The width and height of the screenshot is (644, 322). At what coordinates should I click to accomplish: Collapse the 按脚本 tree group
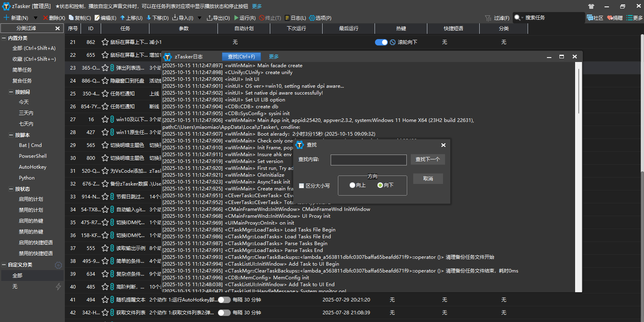coord(11,135)
